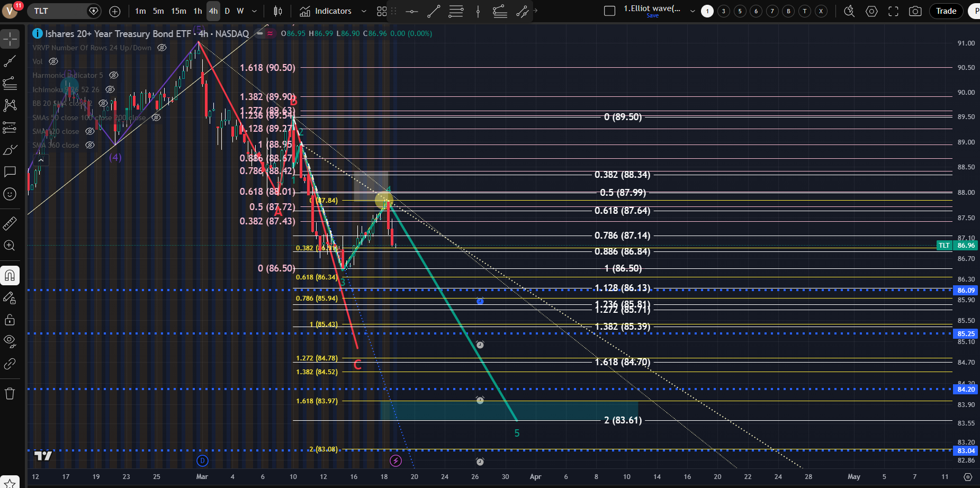The image size is (980, 488).
Task: Click the trash icon to remove drawings
Action: (10, 393)
